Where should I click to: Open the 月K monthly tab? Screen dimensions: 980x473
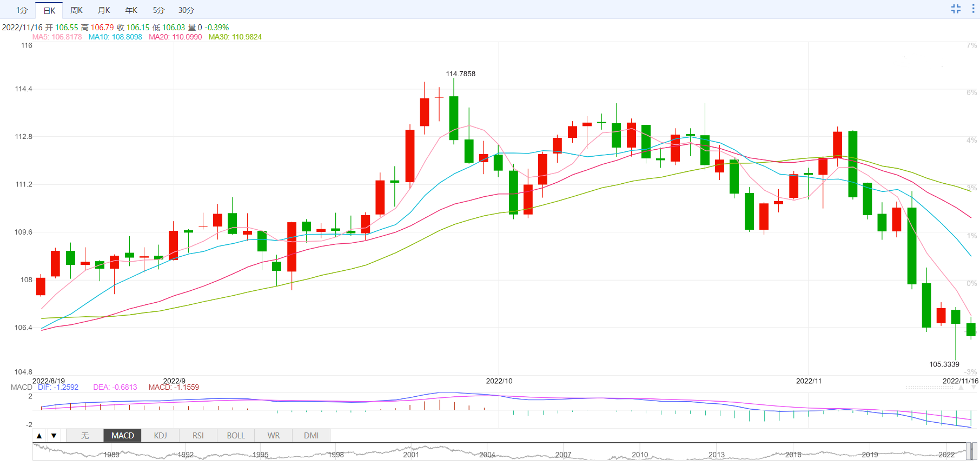(104, 10)
